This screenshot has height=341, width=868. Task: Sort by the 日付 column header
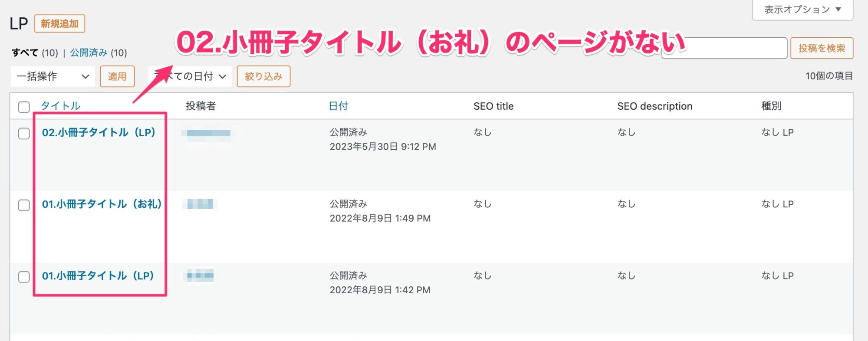[x=338, y=106]
